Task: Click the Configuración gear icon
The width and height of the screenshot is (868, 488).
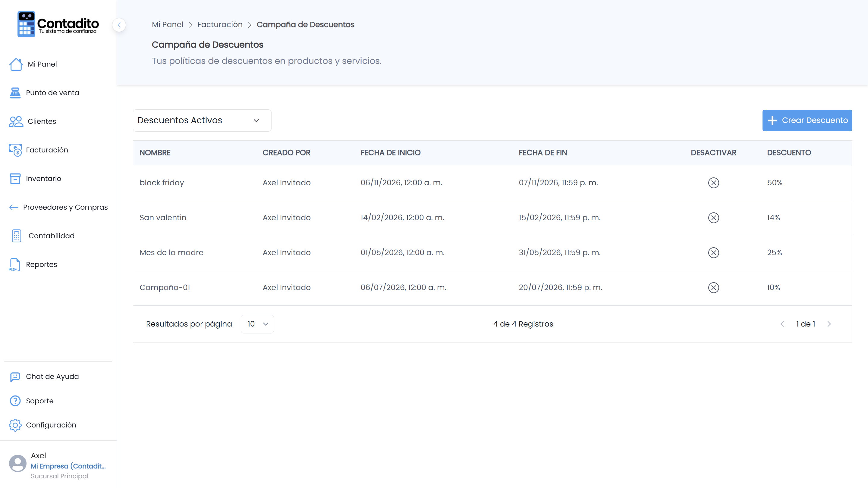Action: pyautogui.click(x=15, y=425)
